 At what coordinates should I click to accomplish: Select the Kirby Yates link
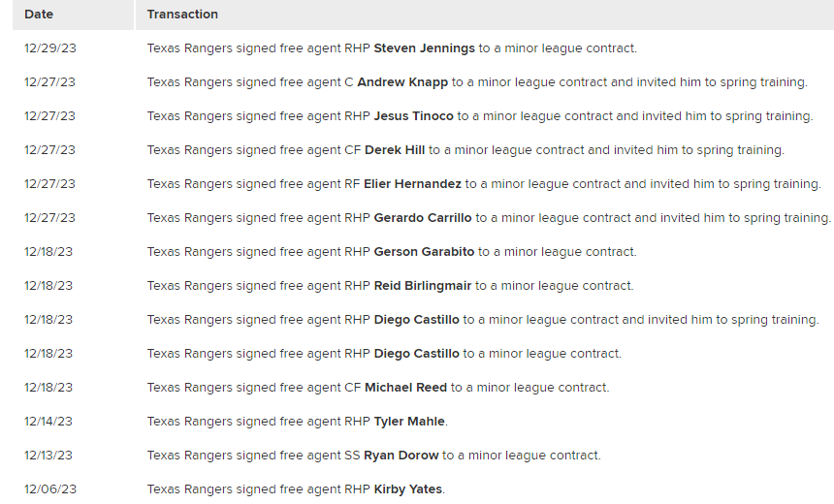click(408, 489)
